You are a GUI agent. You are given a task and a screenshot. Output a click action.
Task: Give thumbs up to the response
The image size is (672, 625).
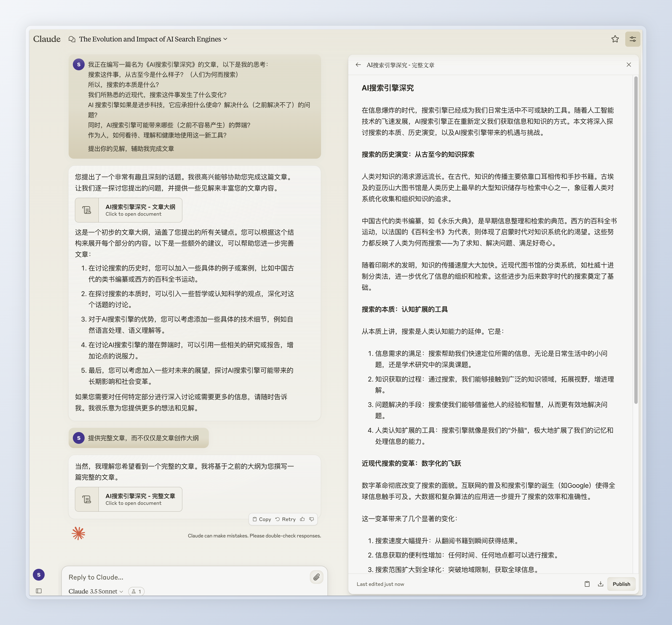click(302, 519)
